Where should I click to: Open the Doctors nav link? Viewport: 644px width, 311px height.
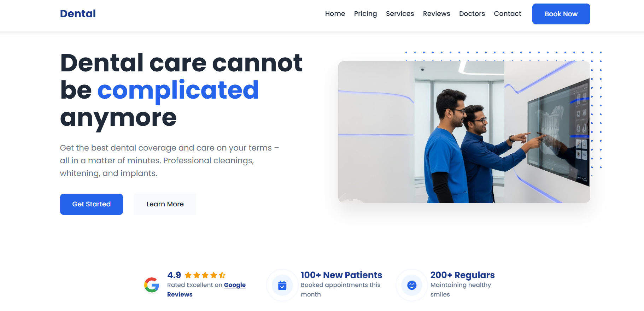click(472, 13)
